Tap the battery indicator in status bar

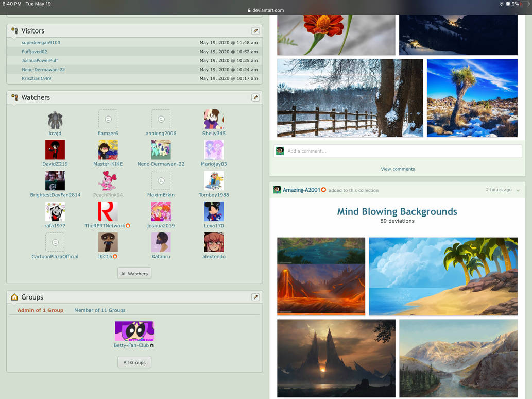(525, 4)
